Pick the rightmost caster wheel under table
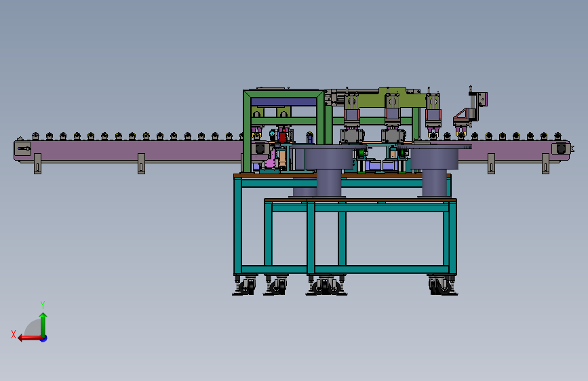This screenshot has height=381, width=588. pyautogui.click(x=444, y=287)
